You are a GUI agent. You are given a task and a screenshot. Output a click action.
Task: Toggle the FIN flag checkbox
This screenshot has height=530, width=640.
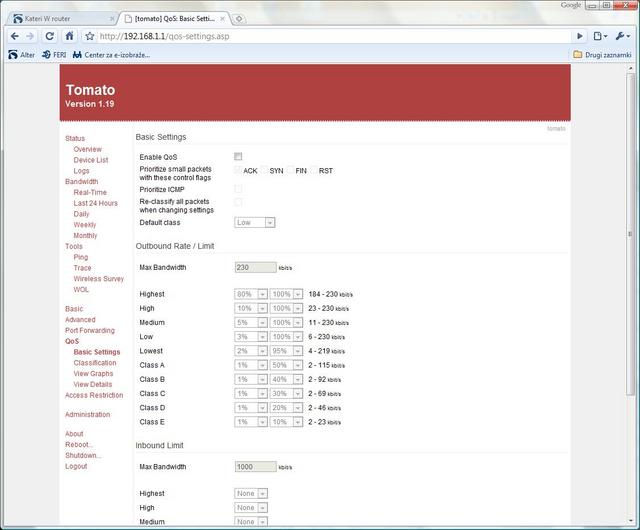coord(291,170)
